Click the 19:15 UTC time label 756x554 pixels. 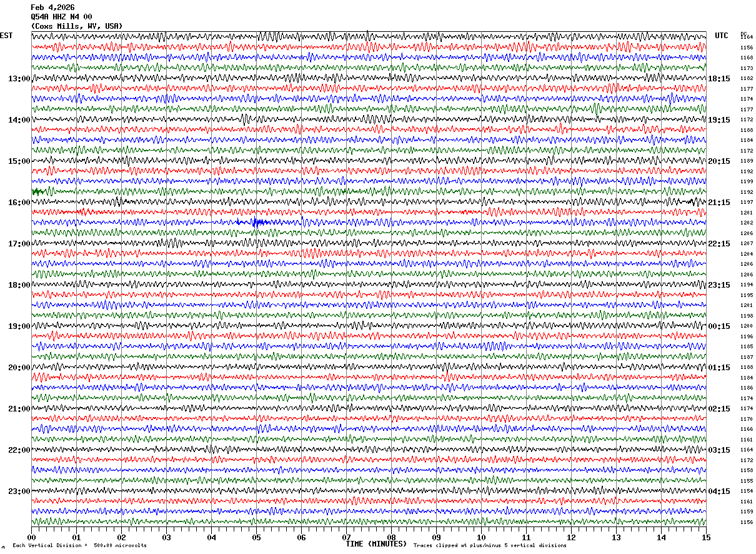pos(719,120)
